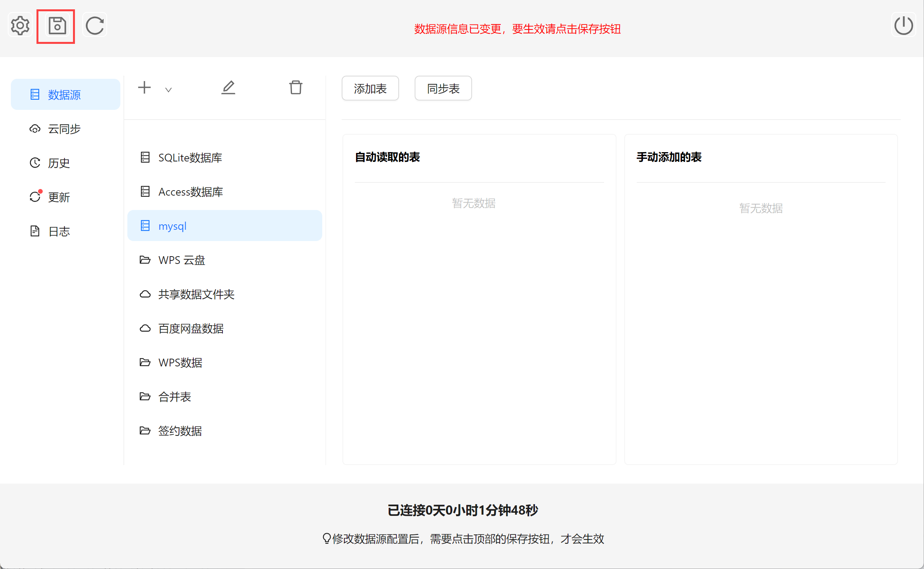Image resolution: width=924 pixels, height=569 pixels.
Task: Click the pencil edit icon
Action: point(228,87)
